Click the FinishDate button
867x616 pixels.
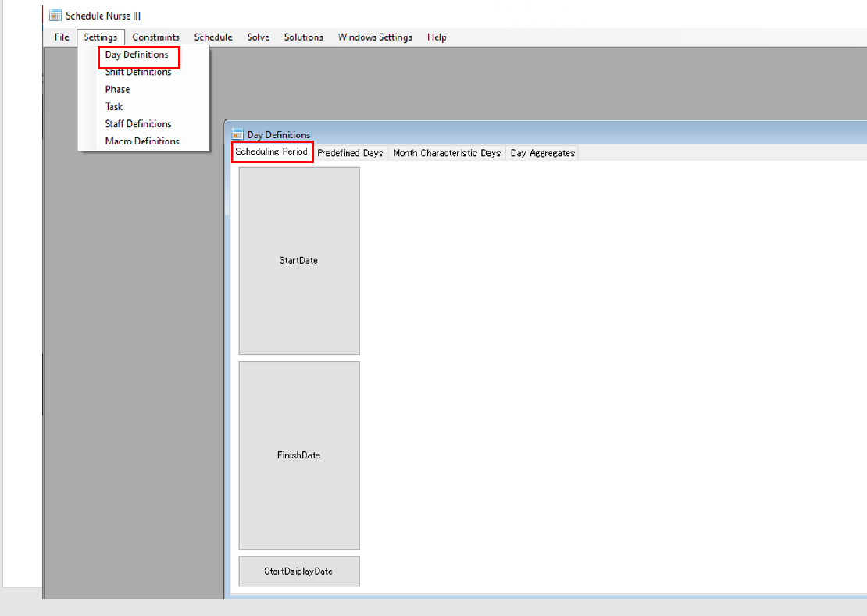299,455
